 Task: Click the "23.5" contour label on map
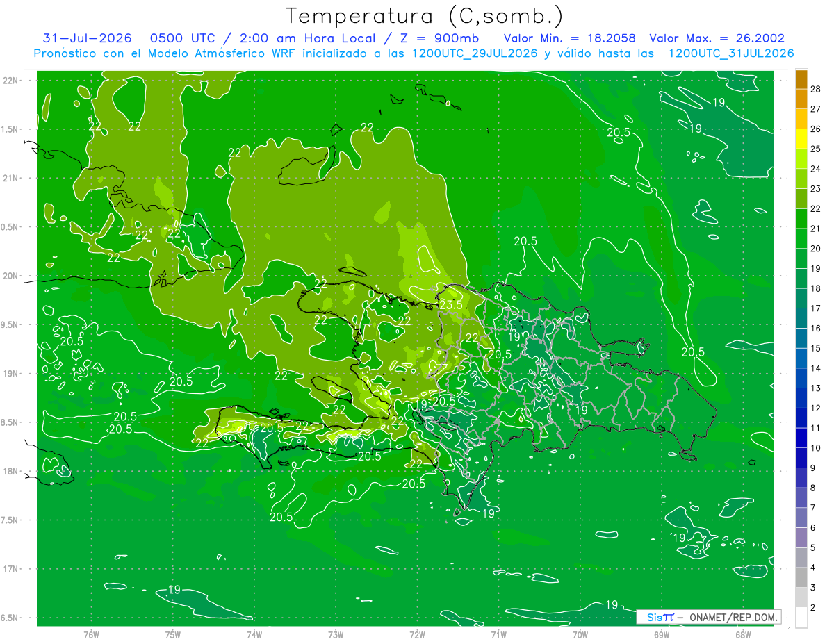point(451,305)
